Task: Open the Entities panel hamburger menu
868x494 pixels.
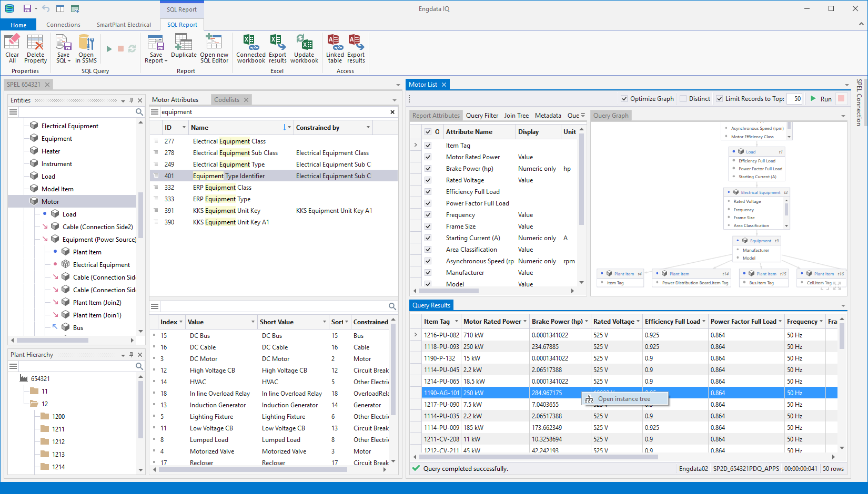Action: [14, 112]
